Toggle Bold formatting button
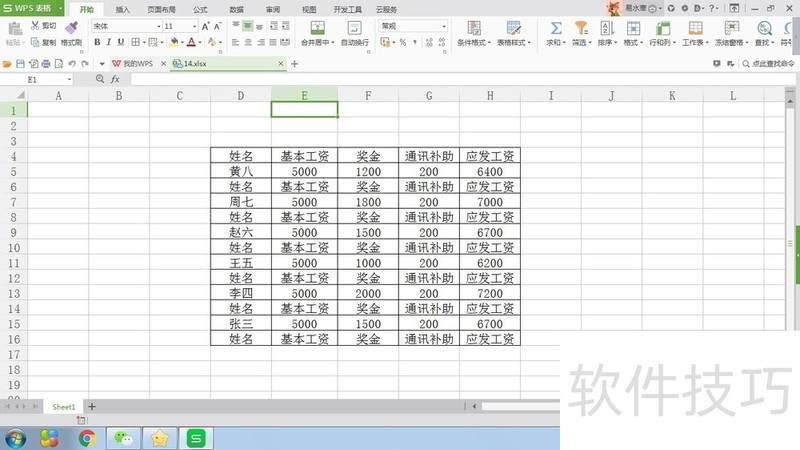This screenshot has height=450, width=800. point(97,42)
